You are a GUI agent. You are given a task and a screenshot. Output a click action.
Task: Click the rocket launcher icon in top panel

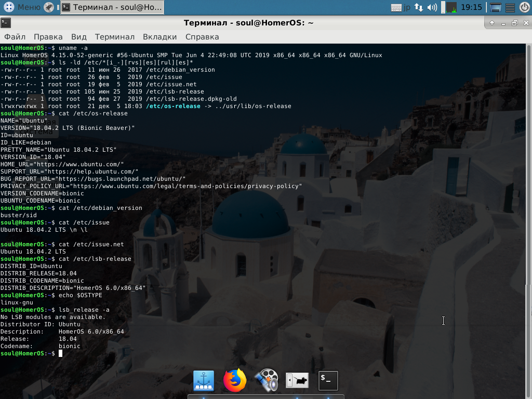pyautogui.click(x=49, y=7)
